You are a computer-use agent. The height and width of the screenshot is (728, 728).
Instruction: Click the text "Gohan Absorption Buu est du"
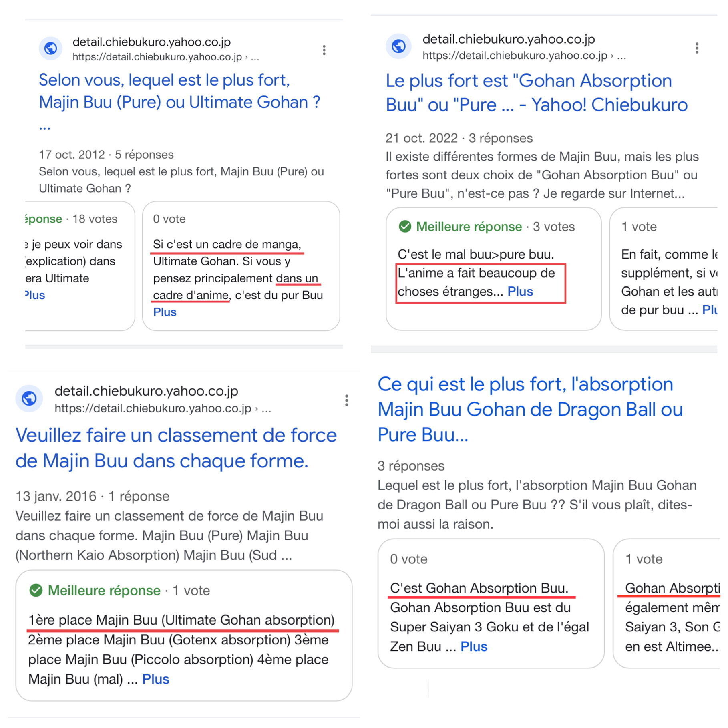481,607
